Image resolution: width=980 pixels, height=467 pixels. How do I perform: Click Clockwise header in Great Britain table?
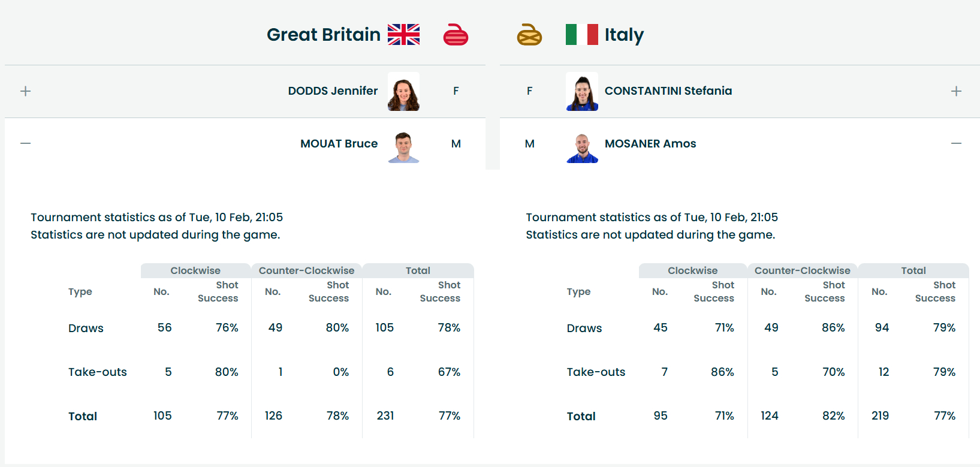tap(195, 270)
